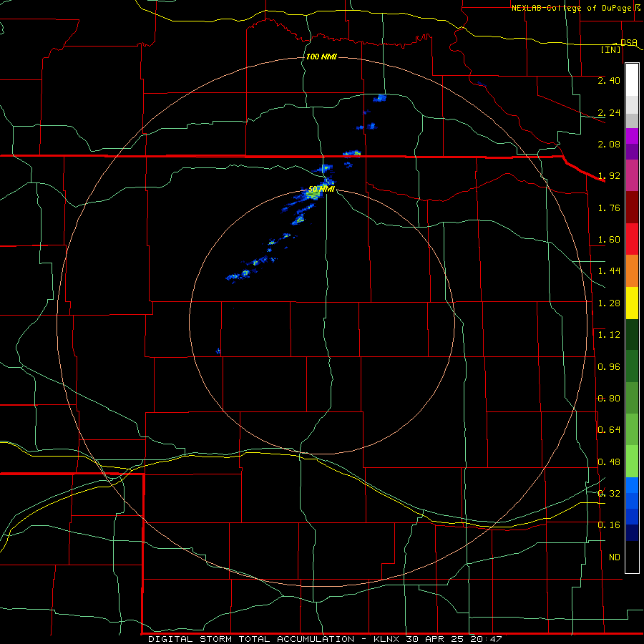Click the '50 NMI' range ring label

(321, 189)
